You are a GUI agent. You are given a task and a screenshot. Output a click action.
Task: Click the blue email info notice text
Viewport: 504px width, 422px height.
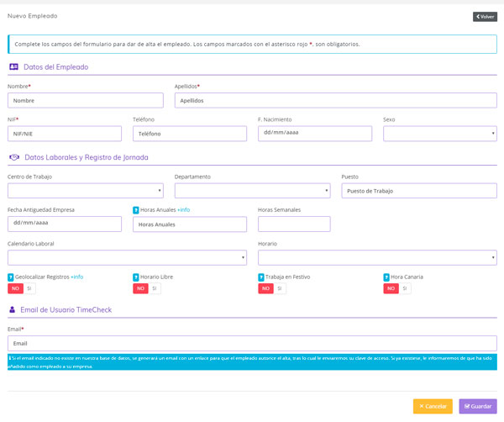coord(252,362)
